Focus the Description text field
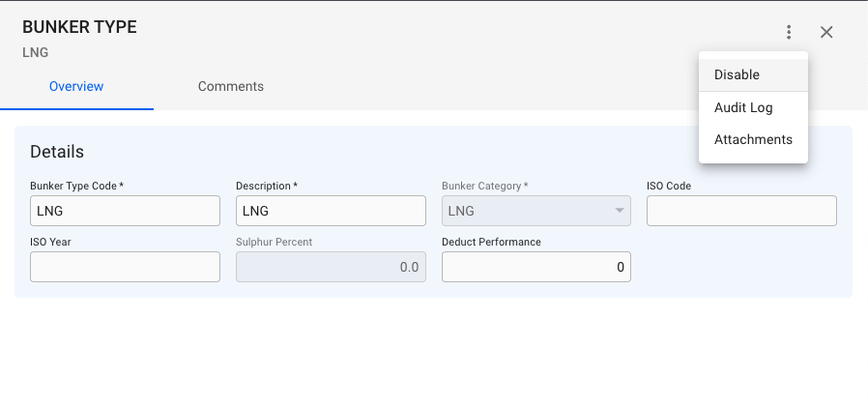This screenshot has height=407, width=868. 331,211
